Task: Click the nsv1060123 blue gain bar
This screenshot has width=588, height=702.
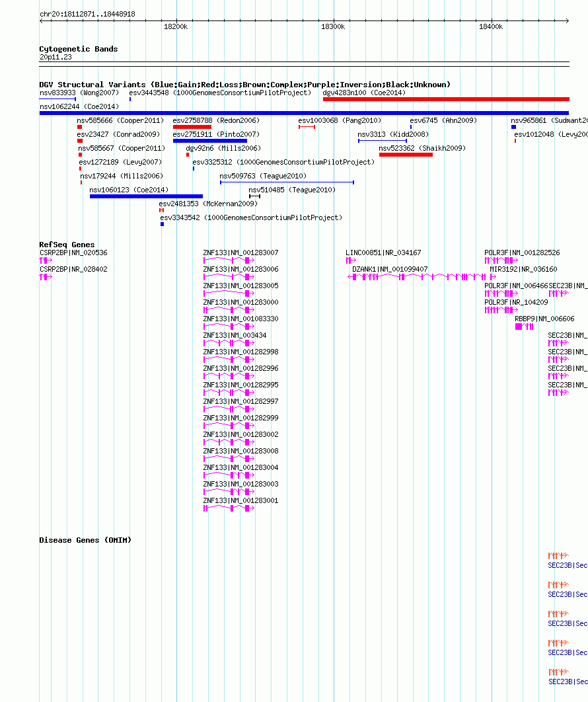Action: [146, 196]
